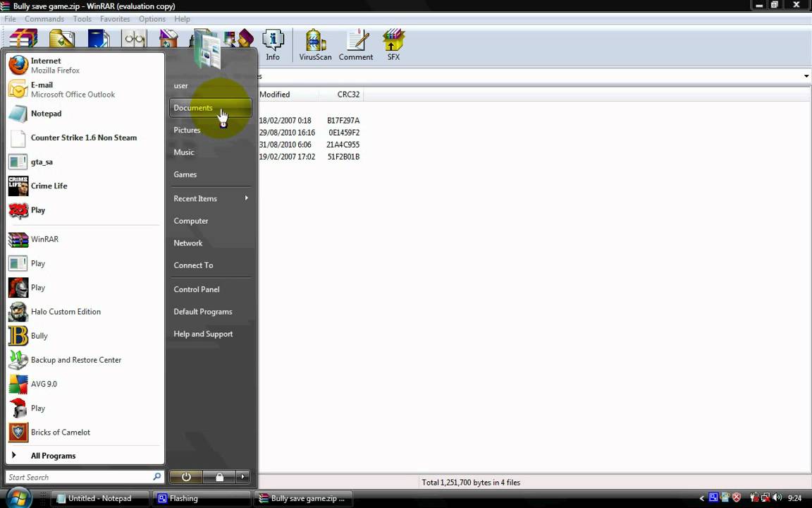The width and height of the screenshot is (812, 508).
Task: Click the power plug battery tray icon
Action: 753,497
